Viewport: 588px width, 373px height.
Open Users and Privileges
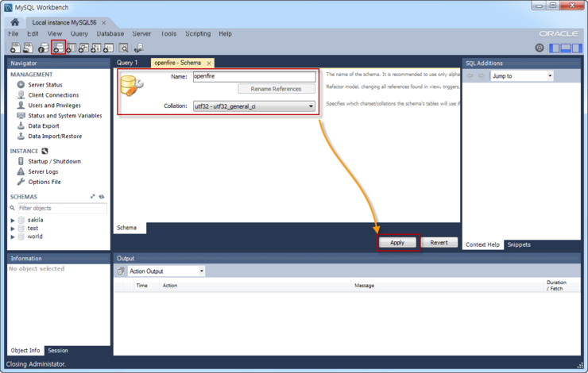tap(54, 106)
